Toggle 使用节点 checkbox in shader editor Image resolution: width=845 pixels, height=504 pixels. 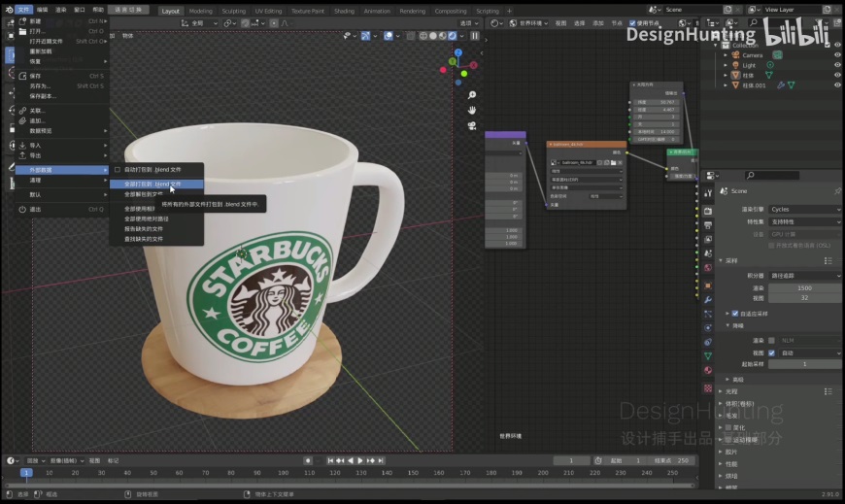[632, 23]
